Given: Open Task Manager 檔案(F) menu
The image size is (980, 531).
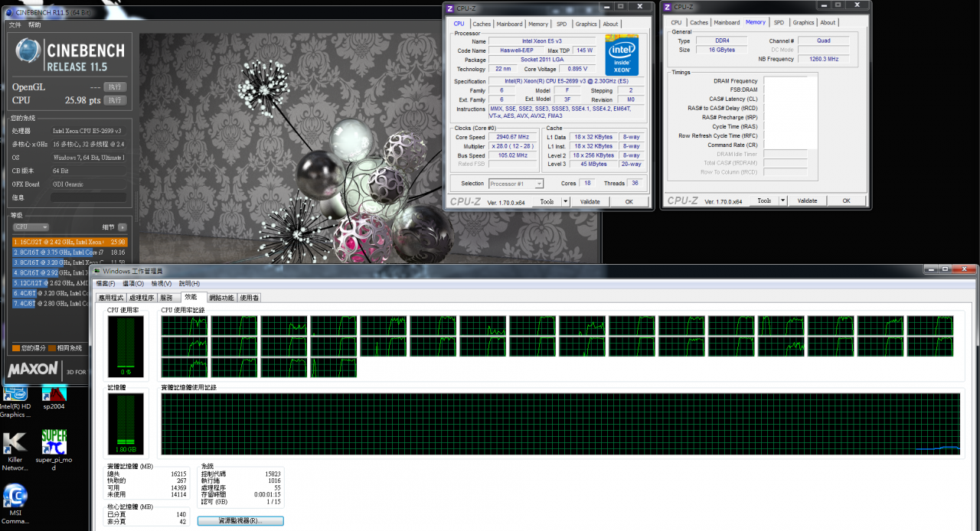Looking at the screenshot, I should [x=106, y=284].
